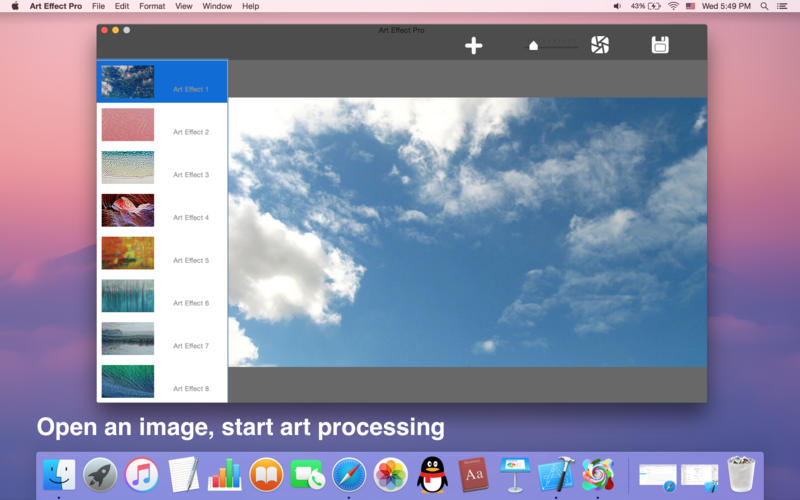Click the effect intensity slider handle
Viewport: 800px width, 500px height.
[534, 45]
